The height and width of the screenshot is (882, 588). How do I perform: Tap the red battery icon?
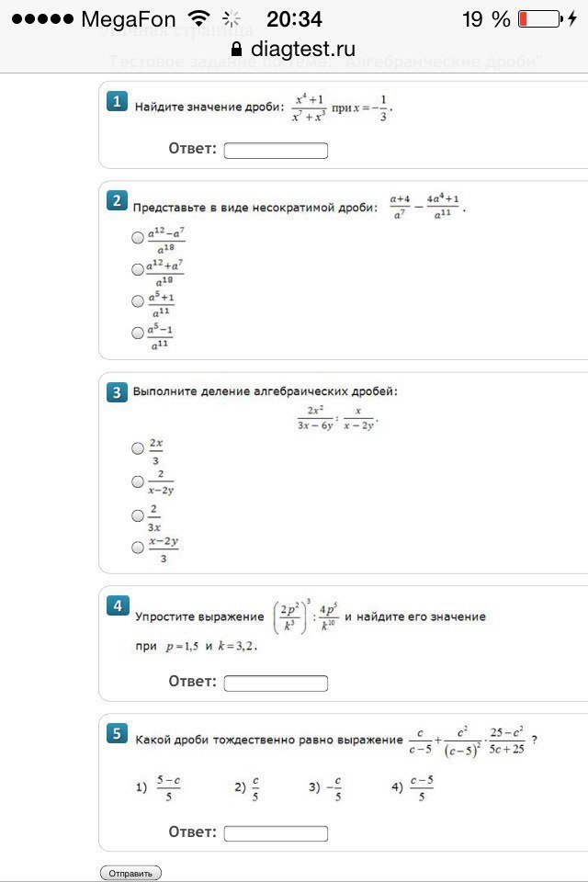(538, 19)
